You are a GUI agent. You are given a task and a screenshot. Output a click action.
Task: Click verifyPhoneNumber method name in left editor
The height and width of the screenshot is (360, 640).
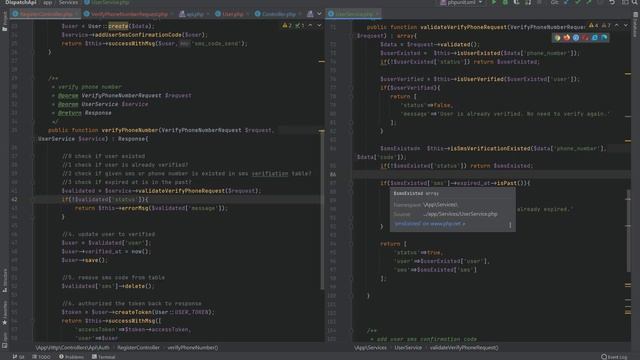click(130, 130)
